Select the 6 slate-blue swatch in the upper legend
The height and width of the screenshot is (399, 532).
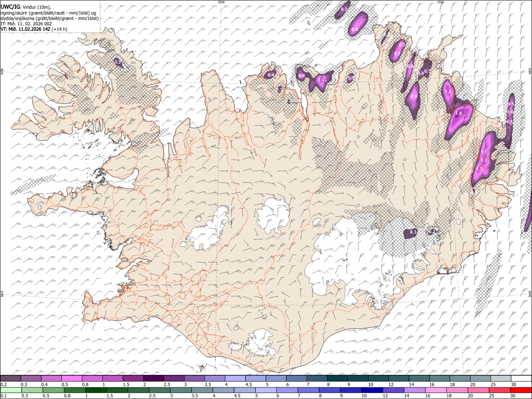pos(296,378)
